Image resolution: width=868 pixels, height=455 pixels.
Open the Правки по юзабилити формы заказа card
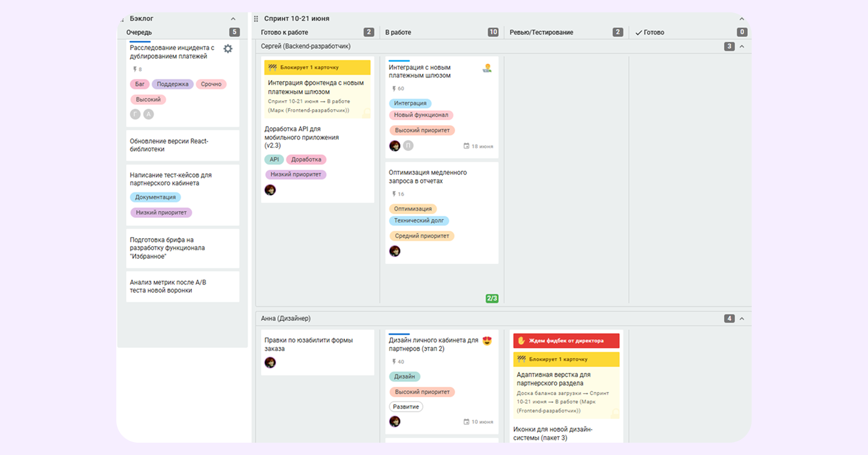tap(308, 344)
